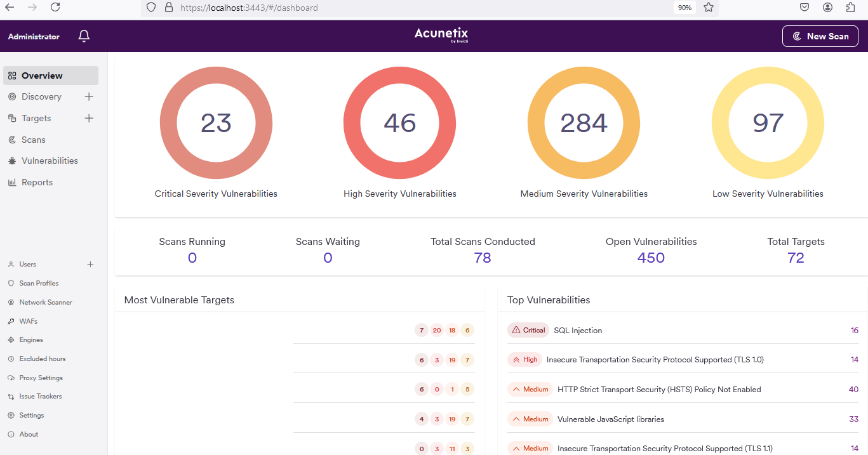Click the Scan Profiles shield icon
Screen dimensions: 868x455
coord(11,283)
